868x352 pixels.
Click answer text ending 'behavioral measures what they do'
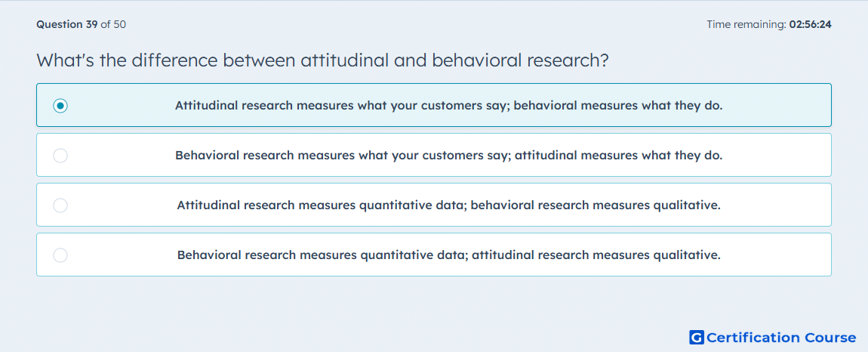449,105
